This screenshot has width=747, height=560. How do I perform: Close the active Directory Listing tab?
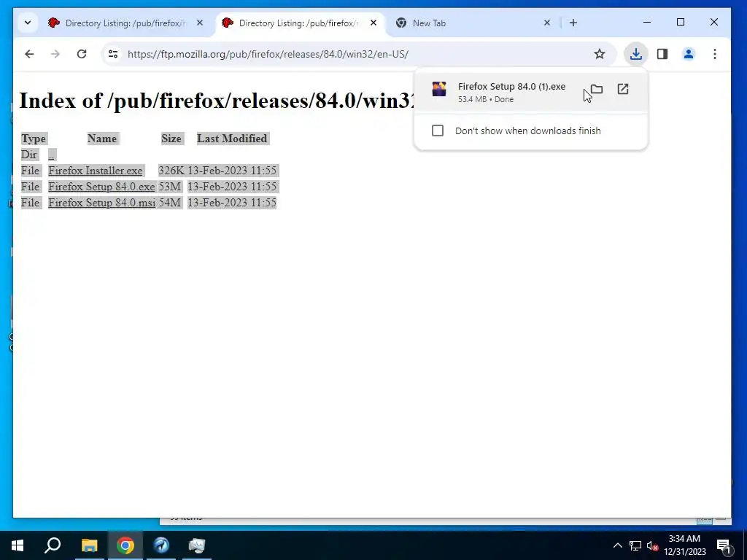(373, 23)
